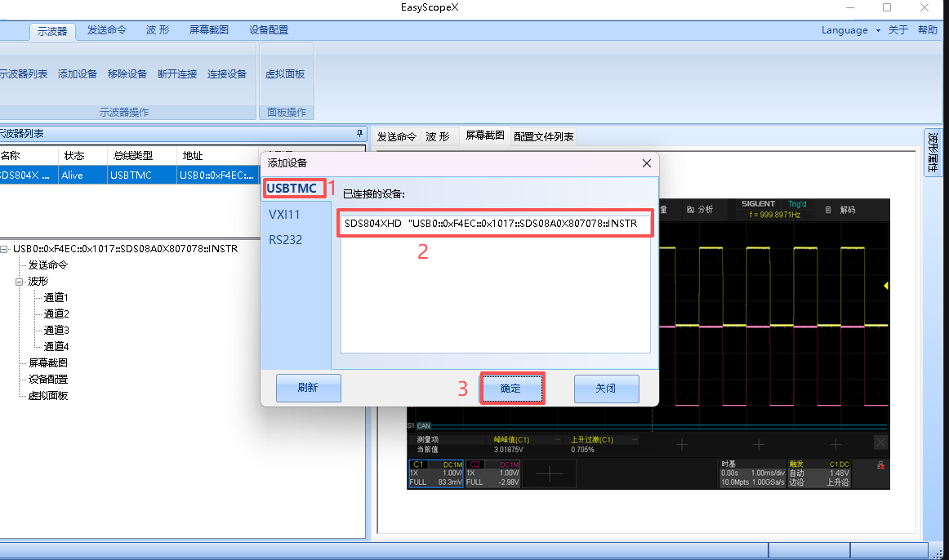The image size is (949, 560).
Task: Open the 波形 ribbon tab
Action: pos(158,29)
